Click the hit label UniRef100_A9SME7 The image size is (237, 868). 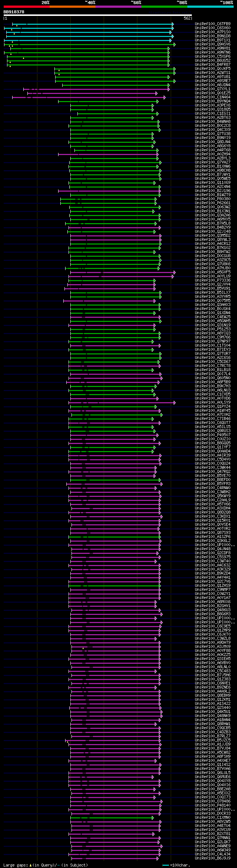(213, 81)
